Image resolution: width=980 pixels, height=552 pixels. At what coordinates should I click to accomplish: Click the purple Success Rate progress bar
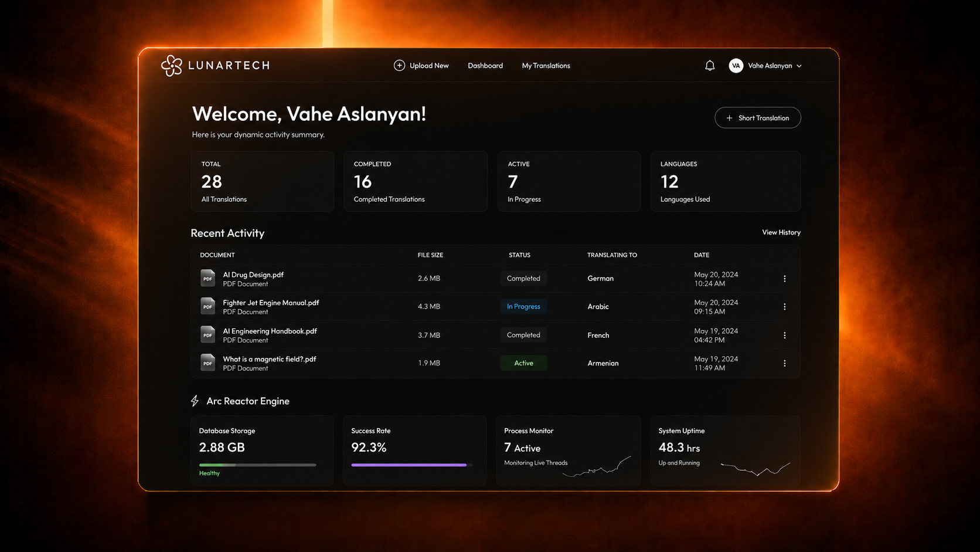pos(411,465)
